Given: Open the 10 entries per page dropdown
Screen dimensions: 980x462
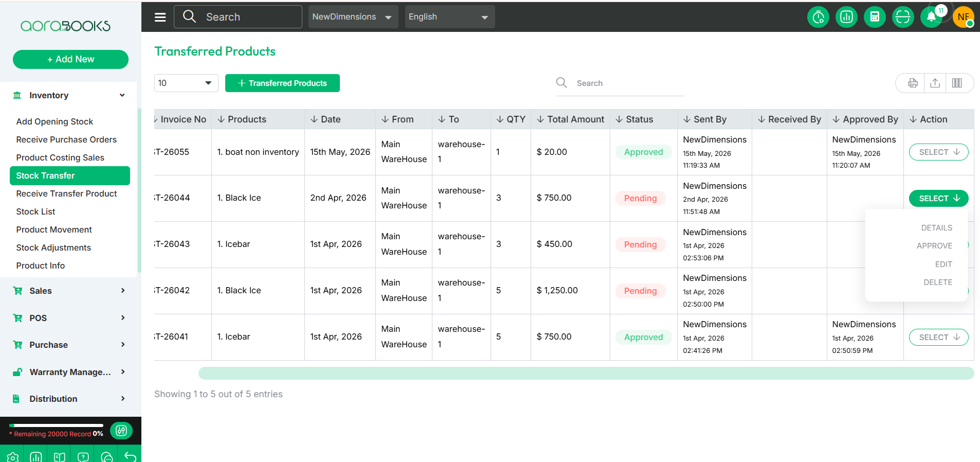Looking at the screenshot, I should 186,83.
